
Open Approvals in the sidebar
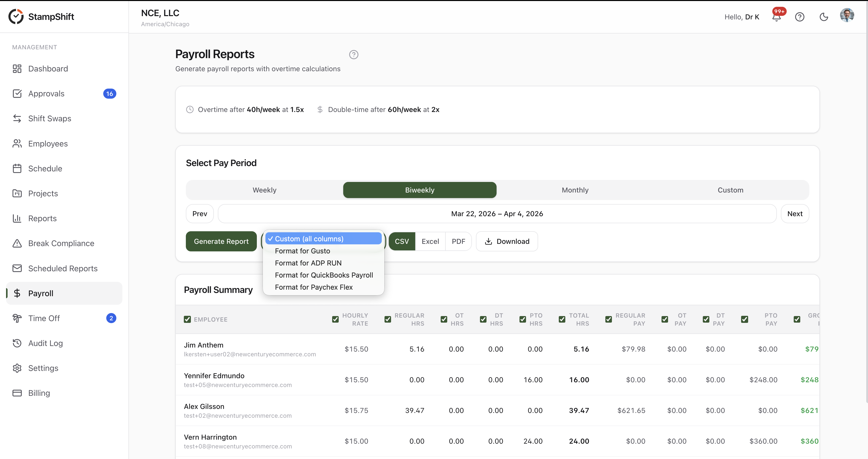coord(64,94)
